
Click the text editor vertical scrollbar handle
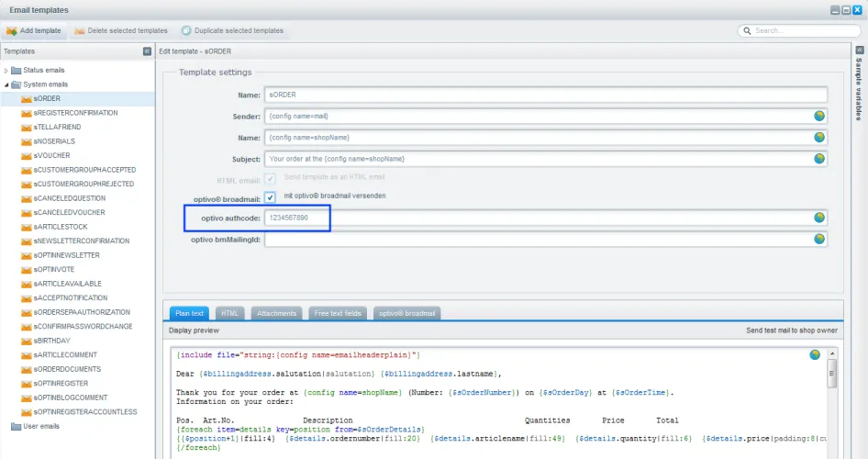click(832, 374)
